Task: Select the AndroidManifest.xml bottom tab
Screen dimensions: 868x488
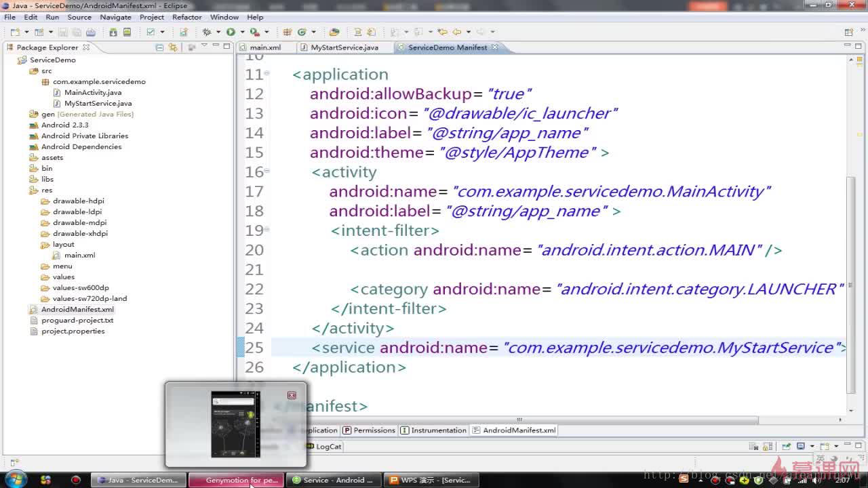Action: tap(514, 430)
